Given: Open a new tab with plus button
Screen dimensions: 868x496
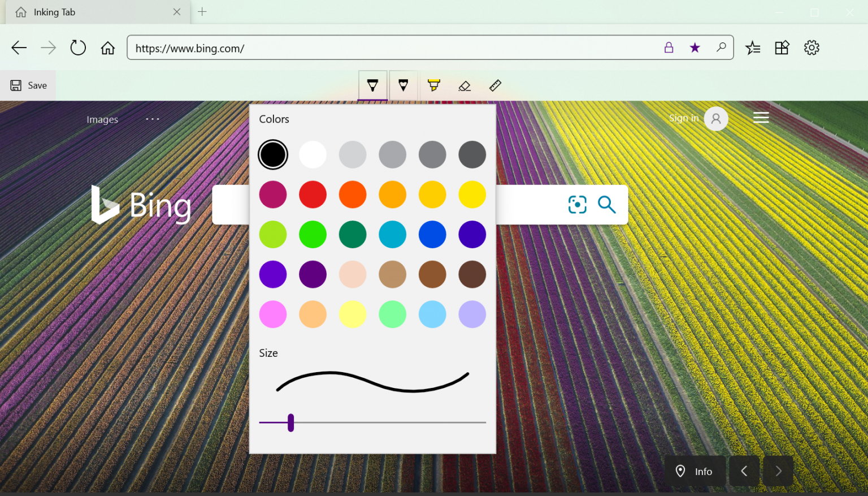Looking at the screenshot, I should 202,12.
